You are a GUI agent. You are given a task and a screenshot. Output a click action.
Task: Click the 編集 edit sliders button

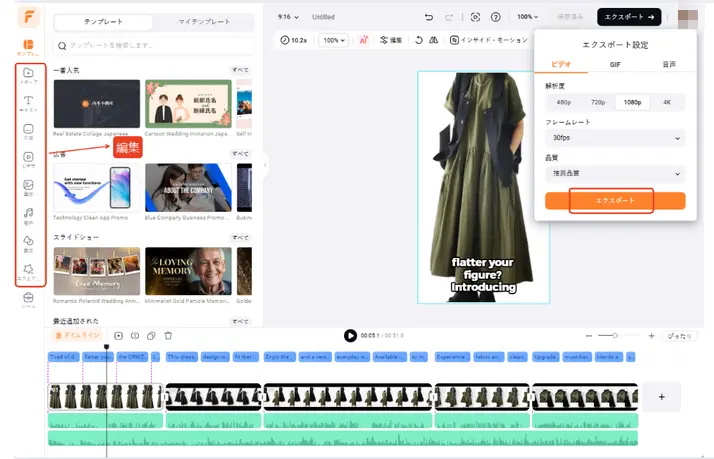pyautogui.click(x=391, y=40)
